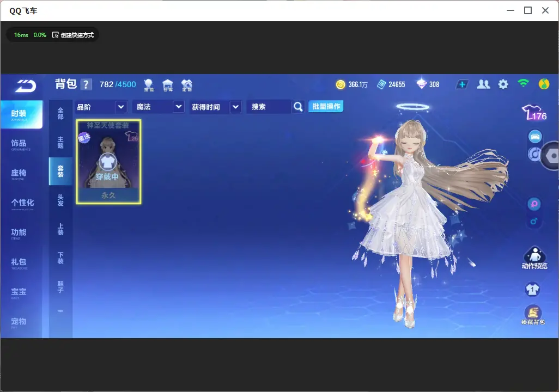559x392 pixels.
Task: Select the female gender icon
Action: tap(534, 204)
